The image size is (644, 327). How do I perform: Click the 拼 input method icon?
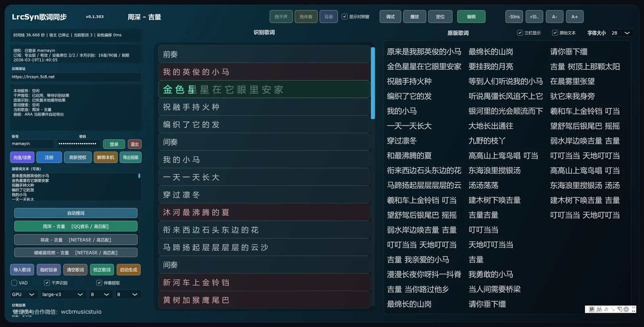tap(591, 309)
